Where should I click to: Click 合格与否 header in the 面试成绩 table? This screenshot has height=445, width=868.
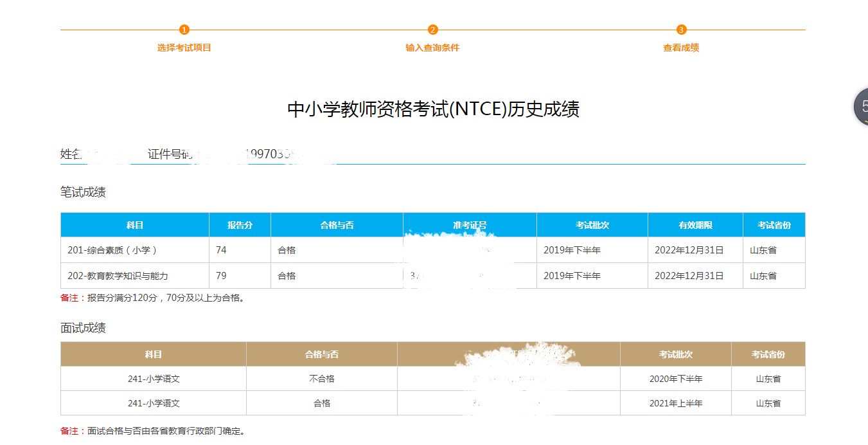pyautogui.click(x=322, y=354)
